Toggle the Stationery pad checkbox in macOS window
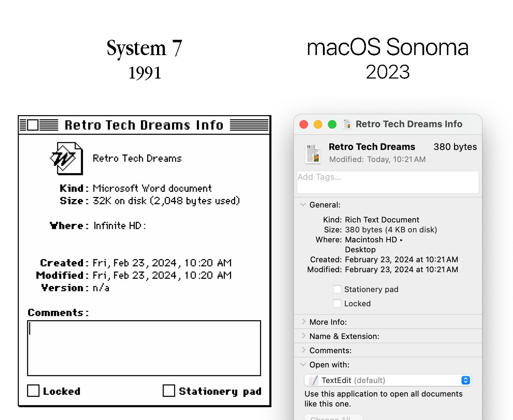Screen dimensions: 513x420 tap(337, 289)
